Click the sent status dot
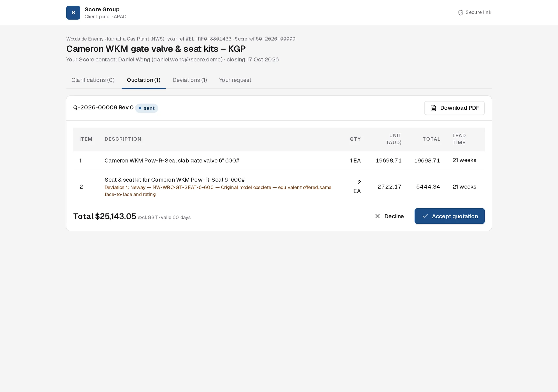This screenshot has height=392, width=558. point(140,108)
